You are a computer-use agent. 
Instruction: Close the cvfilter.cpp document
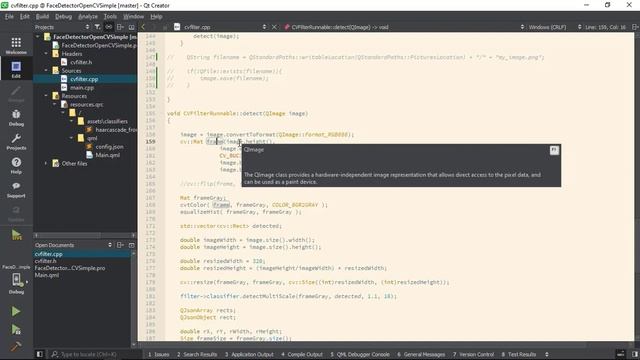(274, 27)
